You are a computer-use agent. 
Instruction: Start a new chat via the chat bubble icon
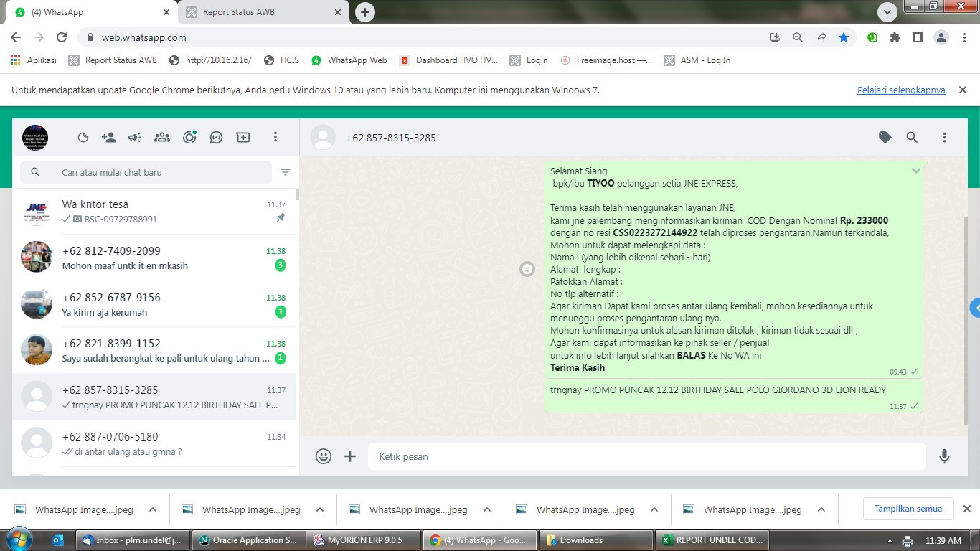[x=216, y=138]
